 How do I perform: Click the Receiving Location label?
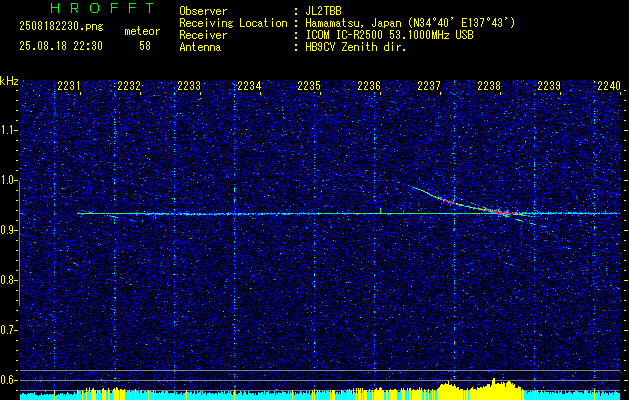233,23
